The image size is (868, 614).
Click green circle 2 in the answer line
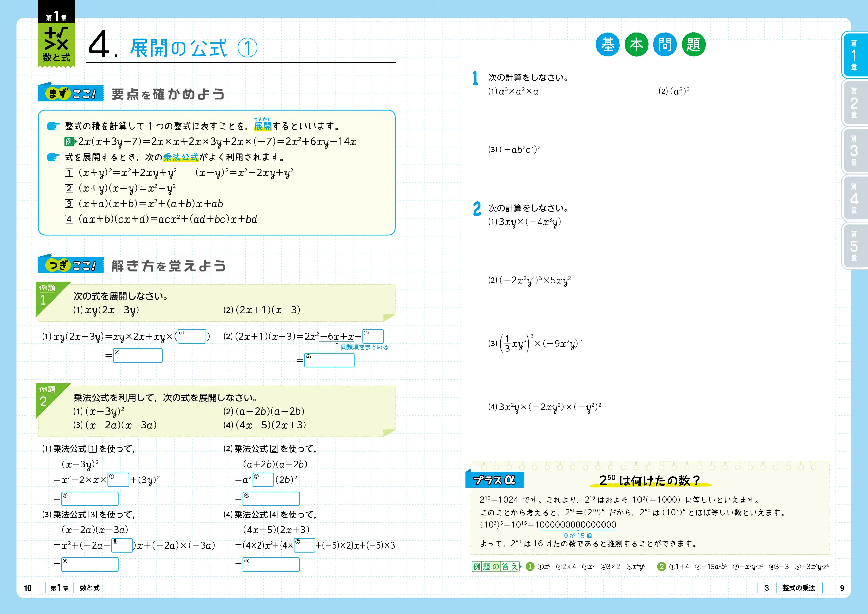661,566
